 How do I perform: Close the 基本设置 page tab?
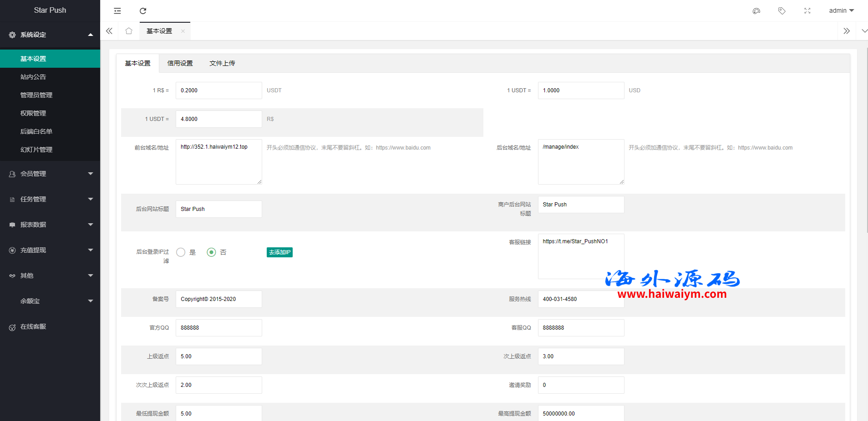(183, 31)
